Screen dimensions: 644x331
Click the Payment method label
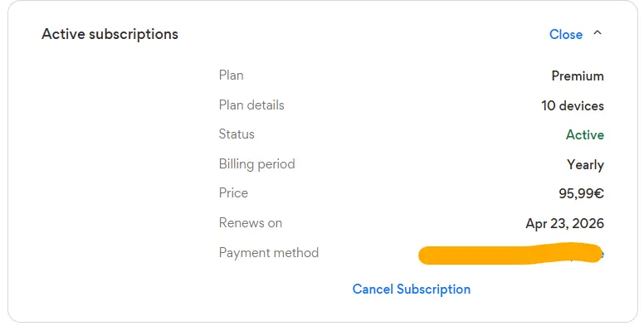click(269, 252)
